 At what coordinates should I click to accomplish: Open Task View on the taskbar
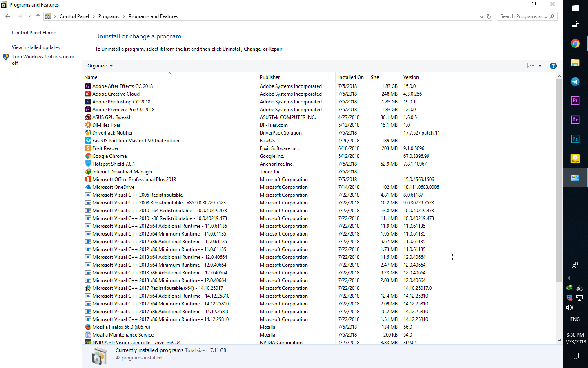pyautogui.click(x=575, y=25)
